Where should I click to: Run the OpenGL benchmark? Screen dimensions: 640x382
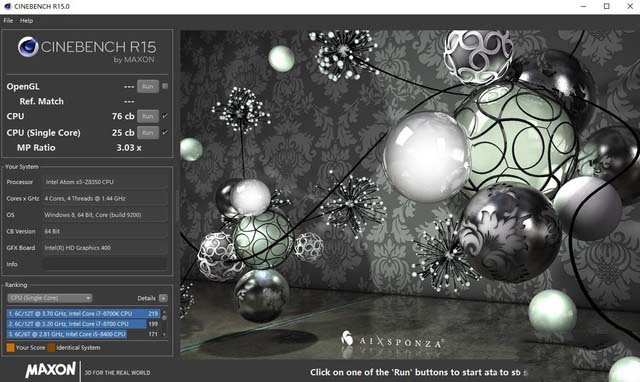click(148, 86)
